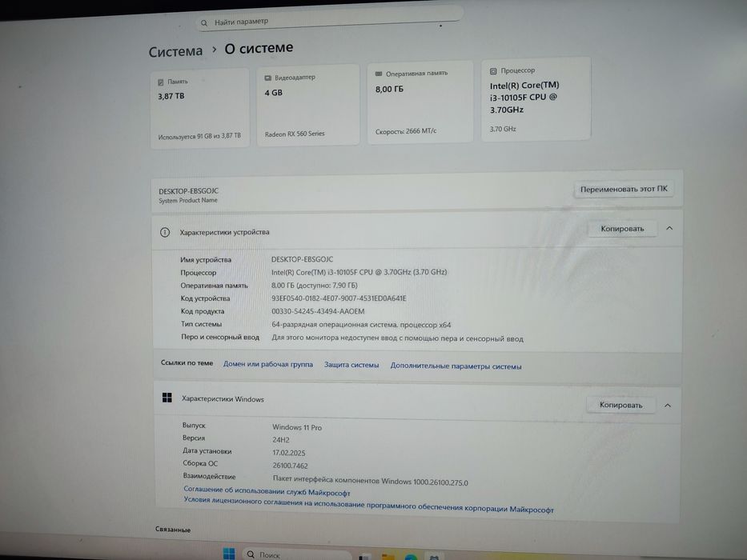Click the DESKTOP-EBSGOJC name in header card
Viewport: 747px width, 560px height.
pos(189,191)
